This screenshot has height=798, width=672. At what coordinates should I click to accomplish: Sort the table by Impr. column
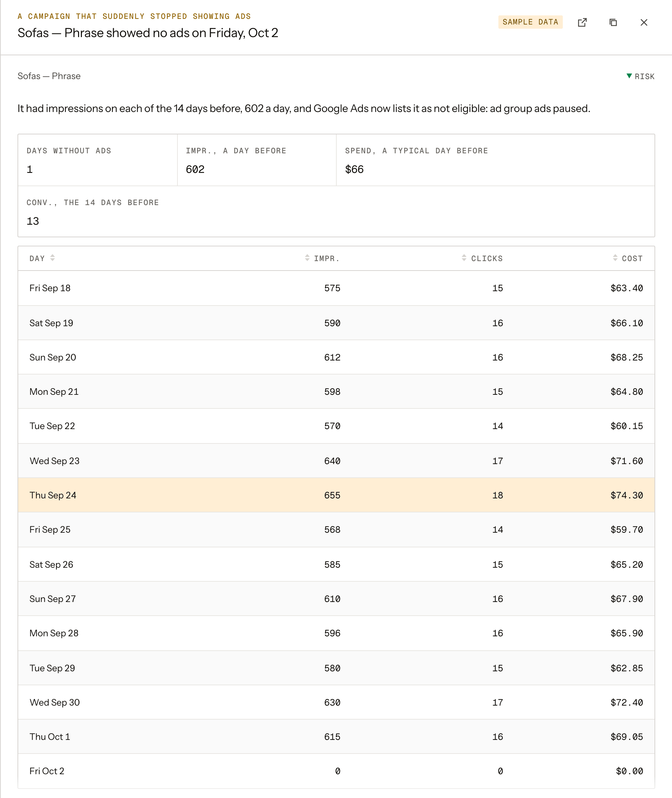click(x=322, y=258)
